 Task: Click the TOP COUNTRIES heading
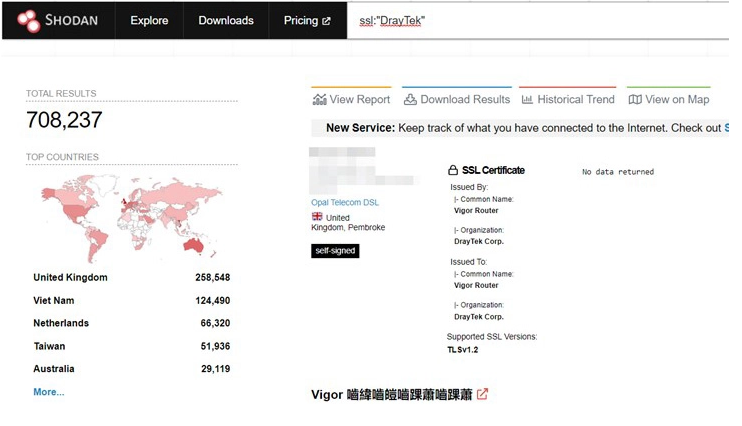click(x=62, y=157)
